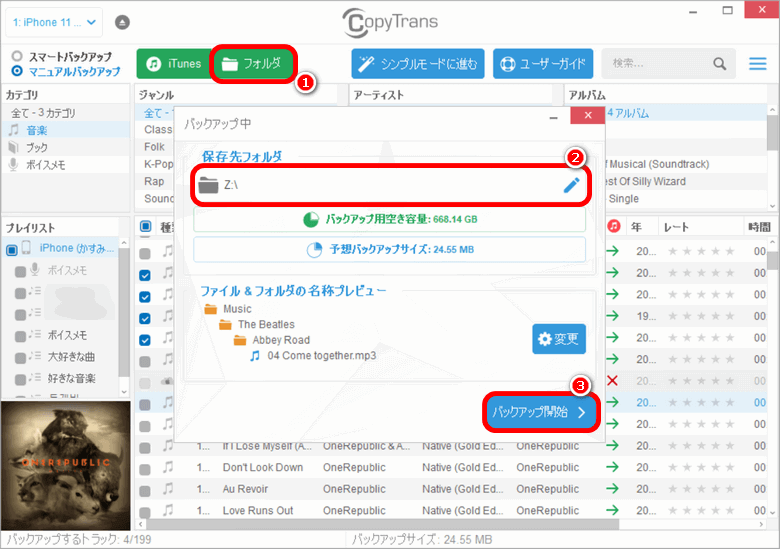
Task: Minimize the バックアップ中 dialog
Action: 553,117
